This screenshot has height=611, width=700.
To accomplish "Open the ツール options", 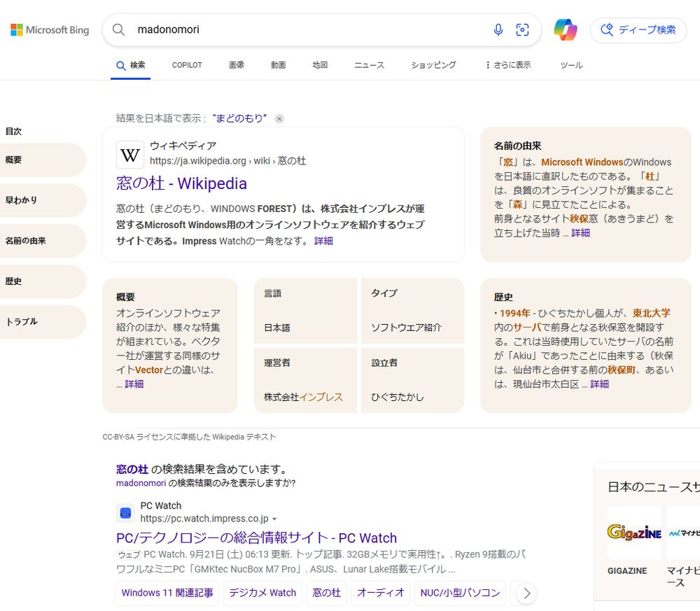I will pos(571,65).
